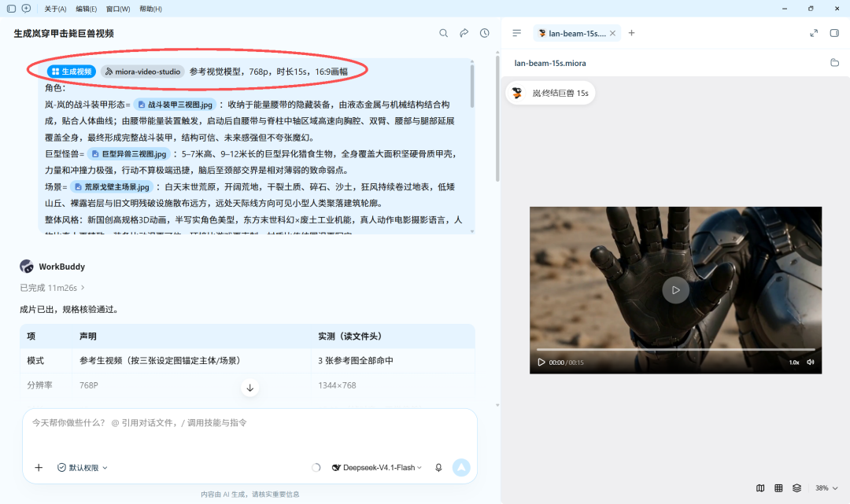Mute the video sound
Viewport: 850px width, 504px height.
pos(811,362)
